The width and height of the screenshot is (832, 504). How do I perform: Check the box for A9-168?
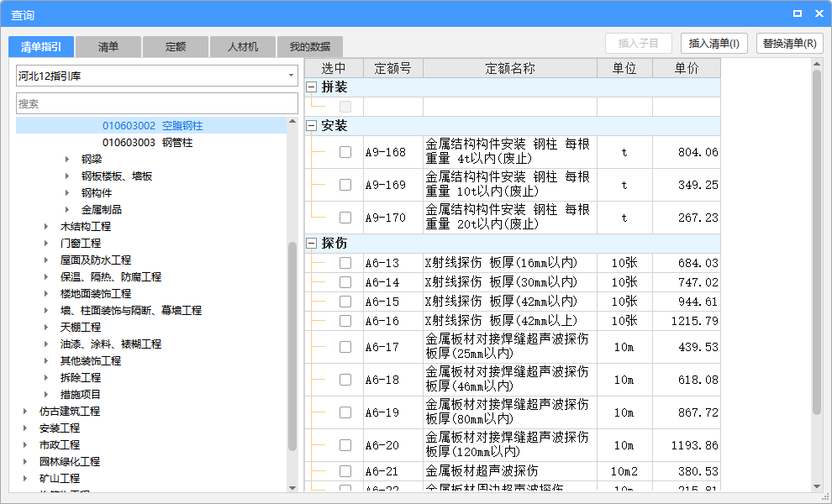point(345,152)
